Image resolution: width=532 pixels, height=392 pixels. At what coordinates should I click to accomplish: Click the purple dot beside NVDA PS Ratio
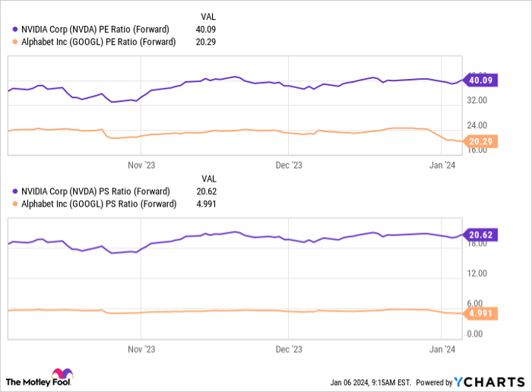coord(15,191)
